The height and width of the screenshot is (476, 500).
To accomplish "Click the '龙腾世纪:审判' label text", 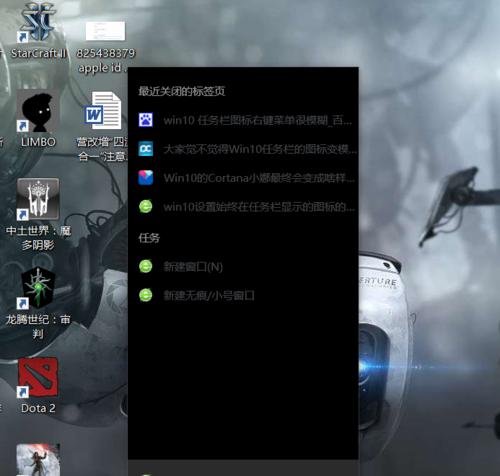I will 38,326.
